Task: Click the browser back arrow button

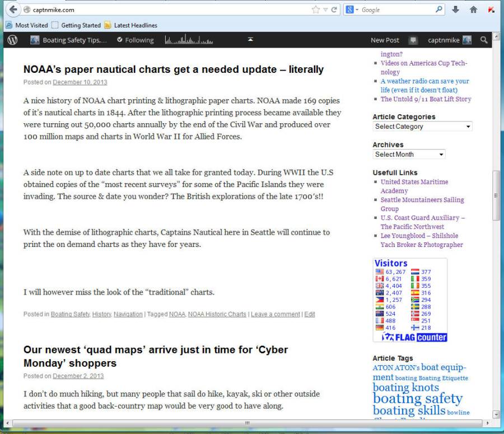Action: (x=13, y=10)
